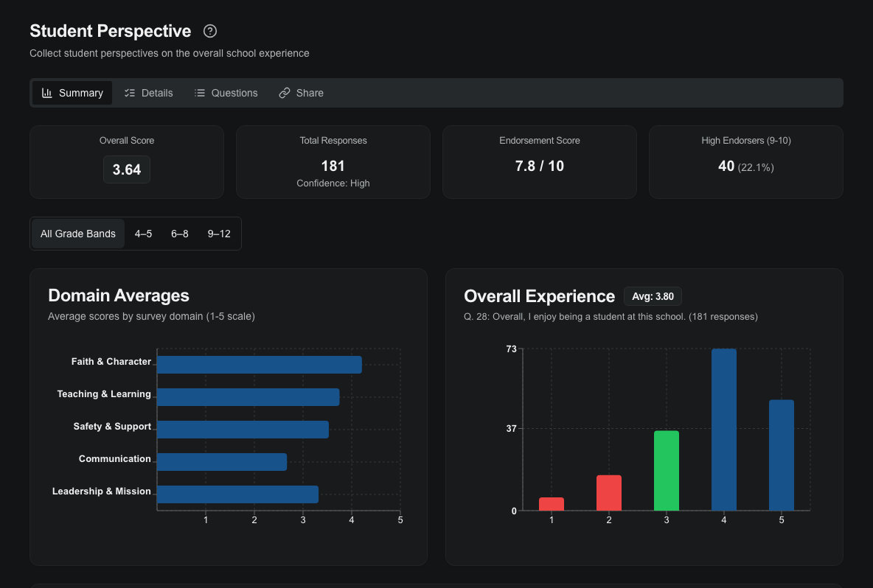Open the Summary tab
Screen dimensions: 873x588
[72, 93]
